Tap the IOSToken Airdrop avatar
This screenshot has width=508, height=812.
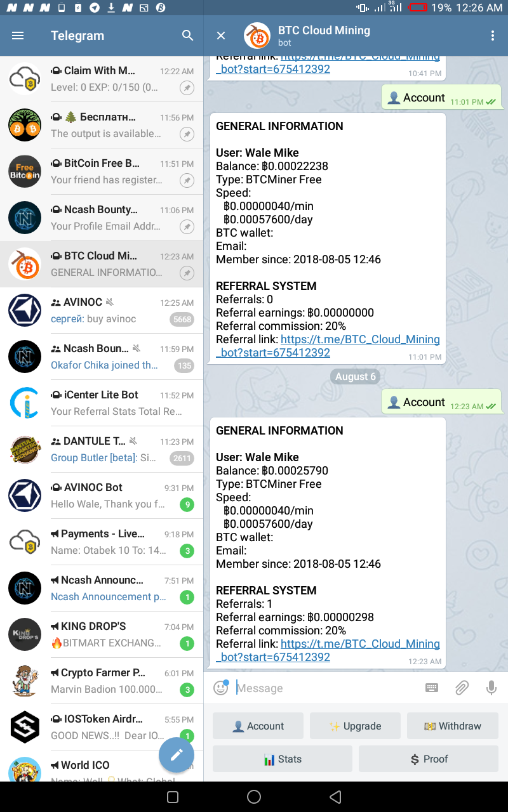[x=25, y=727]
